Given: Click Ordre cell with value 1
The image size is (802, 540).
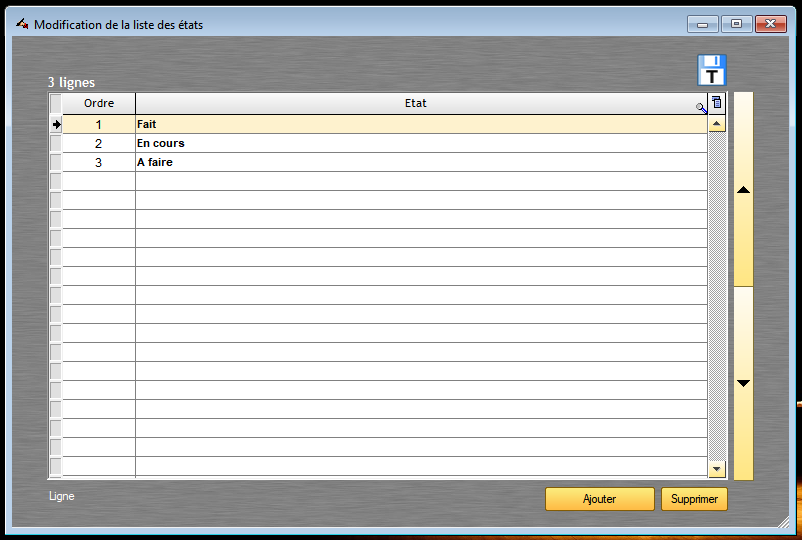Looking at the screenshot, I should [x=99, y=124].
